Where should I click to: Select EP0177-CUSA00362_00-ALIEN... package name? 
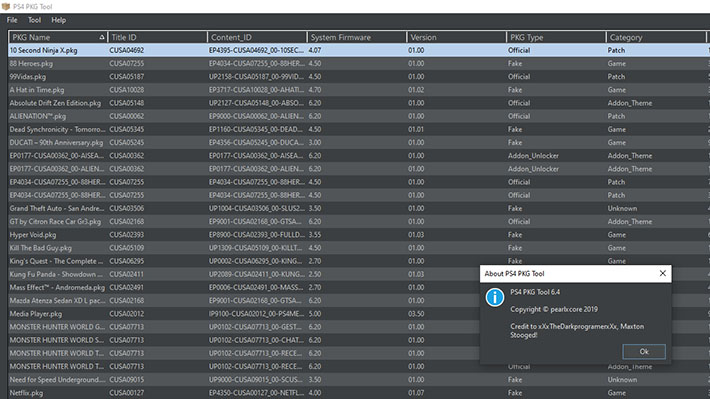point(57,168)
